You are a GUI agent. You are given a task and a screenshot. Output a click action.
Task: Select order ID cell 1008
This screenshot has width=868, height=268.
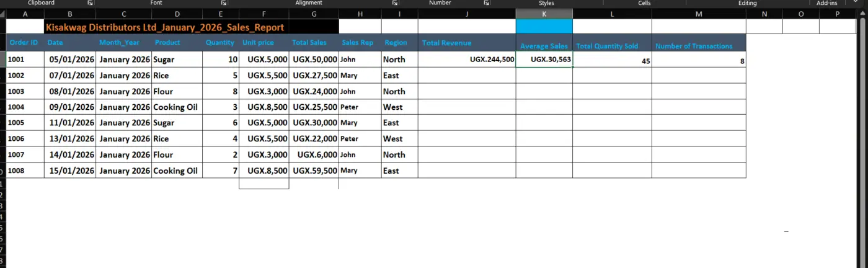tap(25, 170)
